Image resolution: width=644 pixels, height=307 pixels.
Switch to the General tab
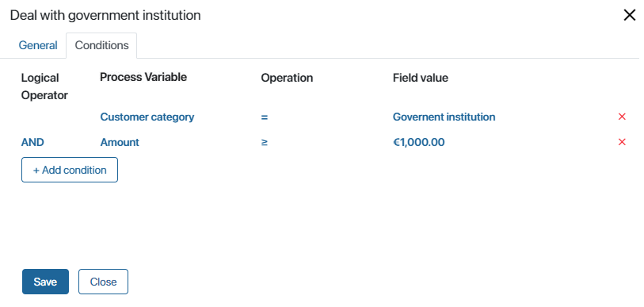(x=38, y=45)
